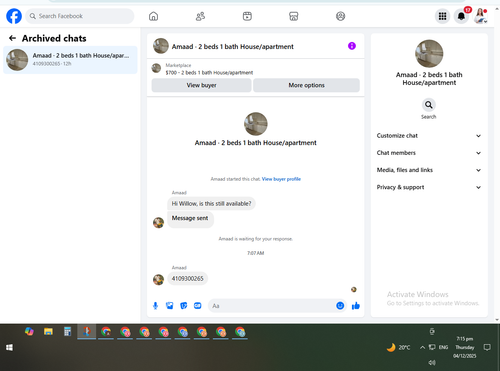500x371 pixels.
Task: Open the View buyer profile link
Action: point(281,179)
